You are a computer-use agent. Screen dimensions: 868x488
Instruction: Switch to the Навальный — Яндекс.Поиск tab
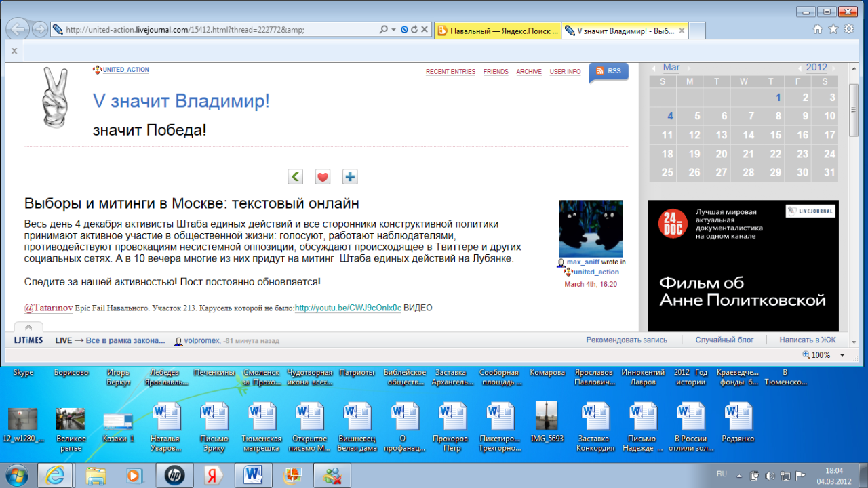click(498, 30)
